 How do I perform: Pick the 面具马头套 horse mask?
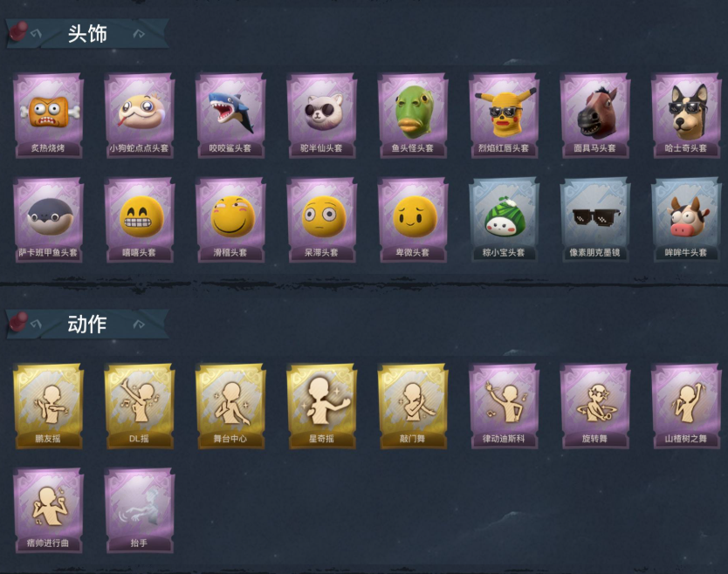pyautogui.click(x=594, y=115)
